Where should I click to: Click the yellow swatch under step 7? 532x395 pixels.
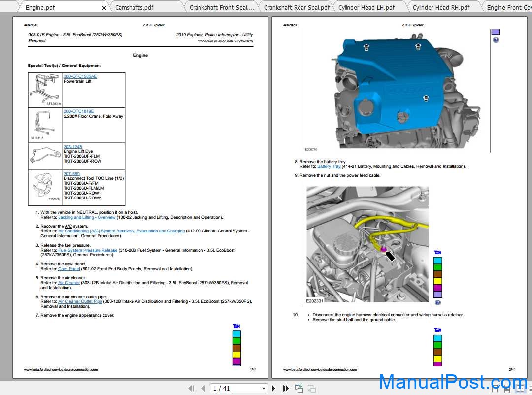pyautogui.click(x=236, y=355)
